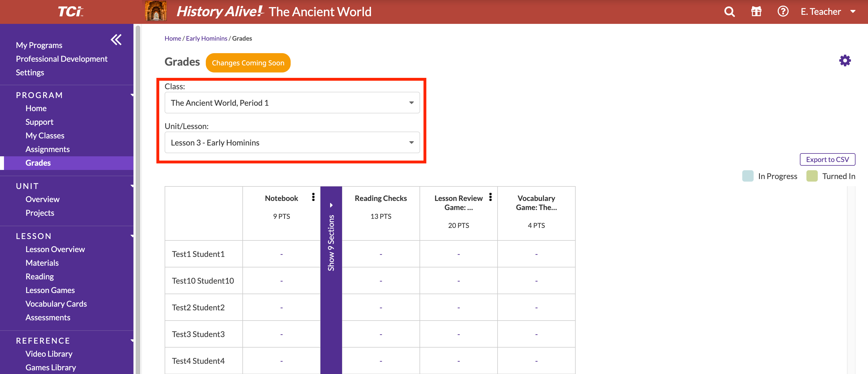The image size is (868, 374).
Task: Click the In Progress color swatch
Action: pos(747,176)
